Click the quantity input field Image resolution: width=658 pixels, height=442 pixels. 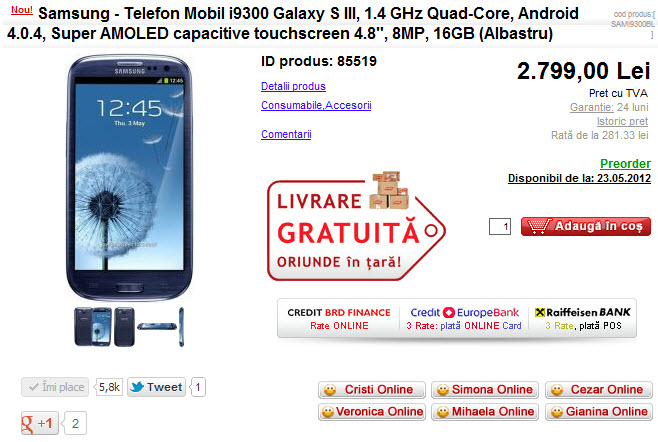500,227
